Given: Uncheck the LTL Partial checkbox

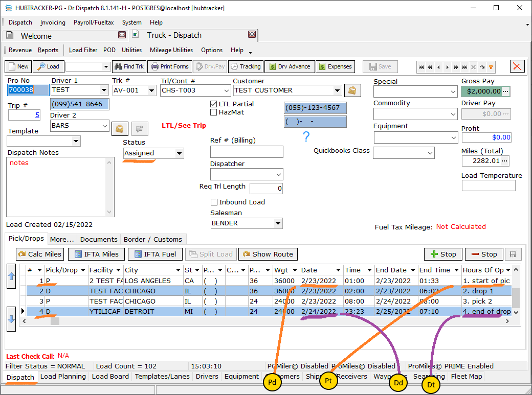Looking at the screenshot, I should point(214,104).
